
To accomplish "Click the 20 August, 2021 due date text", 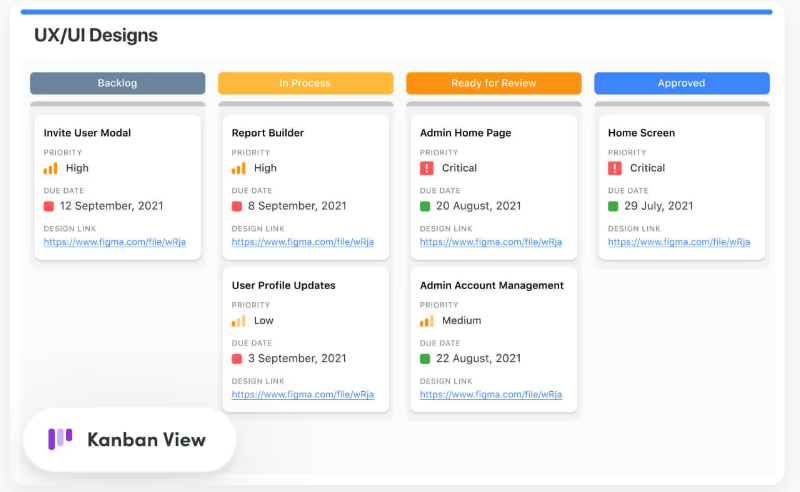I will 479,206.
